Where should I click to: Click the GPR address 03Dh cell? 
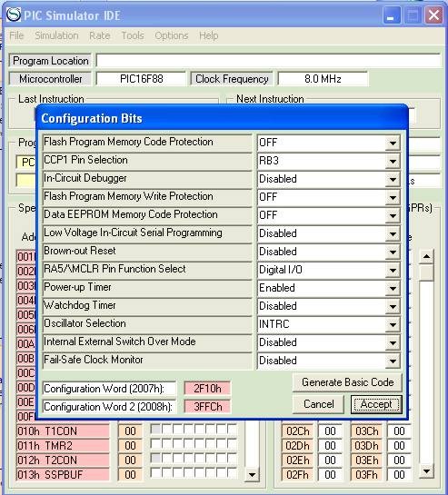coord(366,446)
